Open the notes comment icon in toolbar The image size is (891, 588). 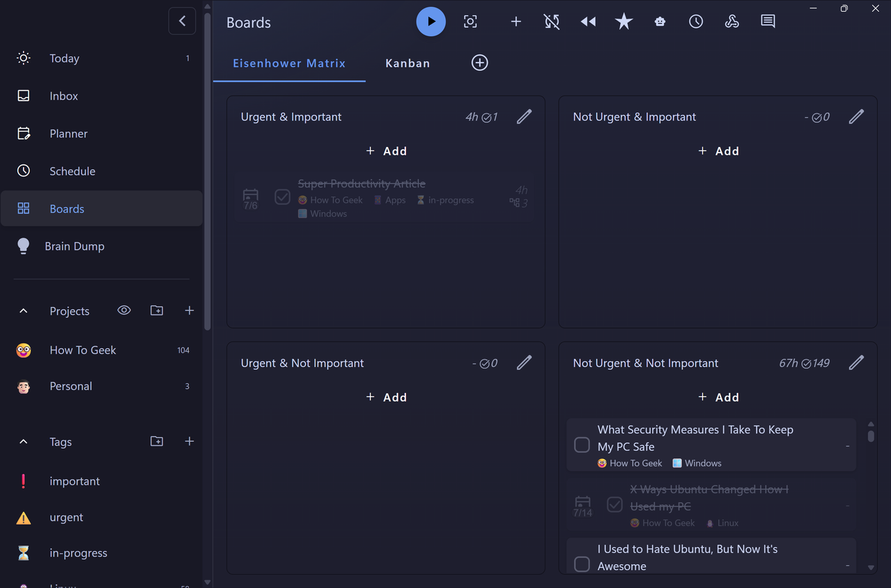click(768, 22)
